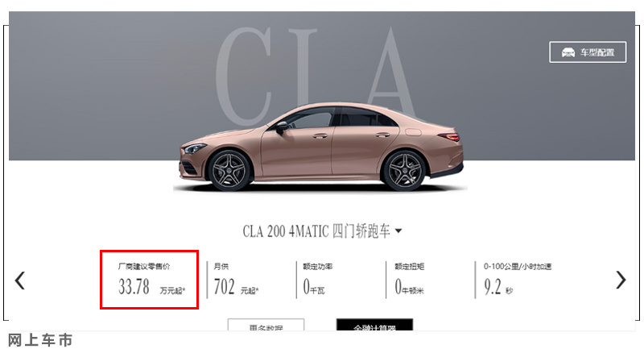
Task: Click the car icon beside 车型配置
Action: [x=568, y=52]
